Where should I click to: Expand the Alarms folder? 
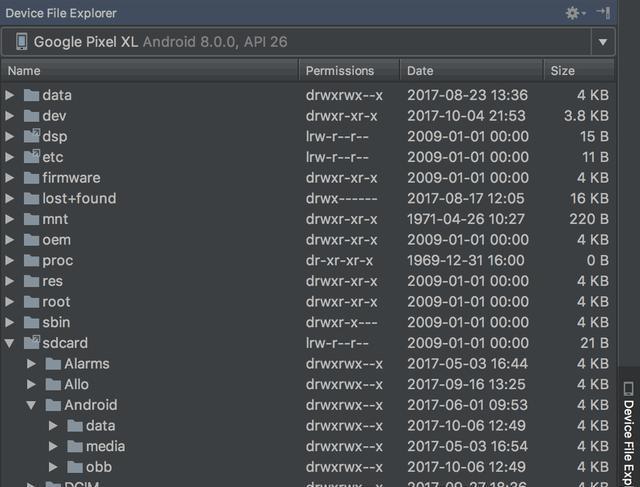[31, 364]
